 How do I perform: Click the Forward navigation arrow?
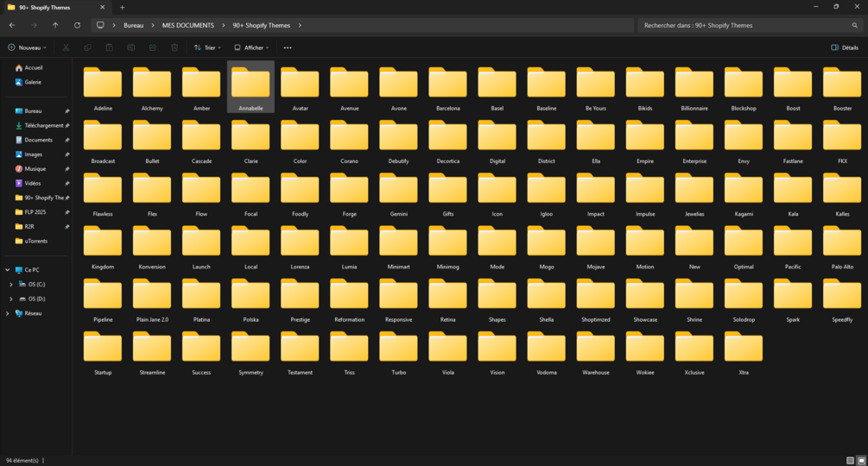[34, 25]
